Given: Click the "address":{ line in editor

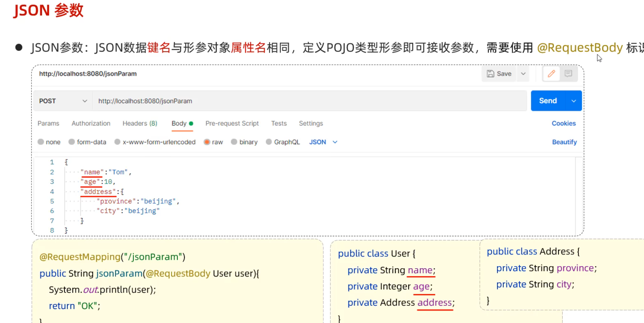Looking at the screenshot, I should [x=102, y=192].
